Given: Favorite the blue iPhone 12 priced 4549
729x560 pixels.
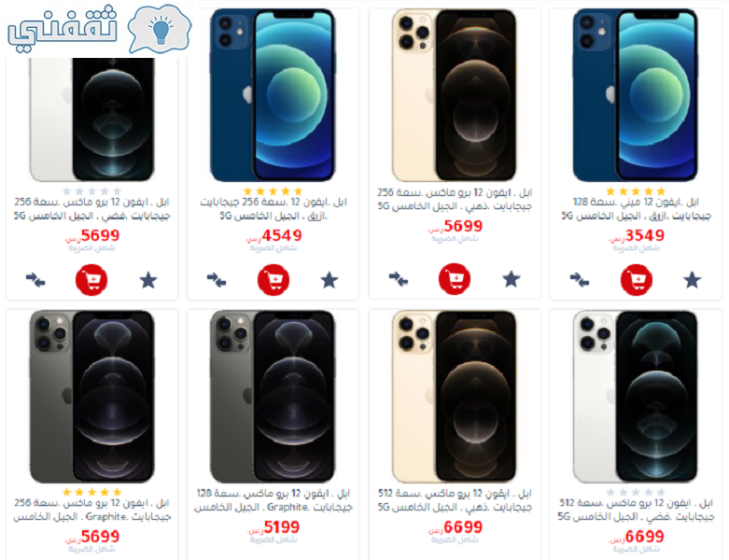Looking at the screenshot, I should pyautogui.click(x=329, y=280).
